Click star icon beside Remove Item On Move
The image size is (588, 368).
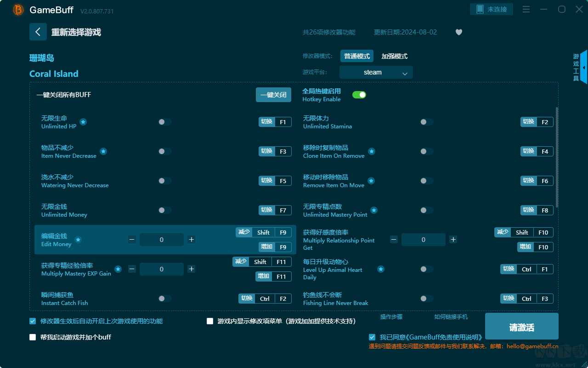[371, 181]
